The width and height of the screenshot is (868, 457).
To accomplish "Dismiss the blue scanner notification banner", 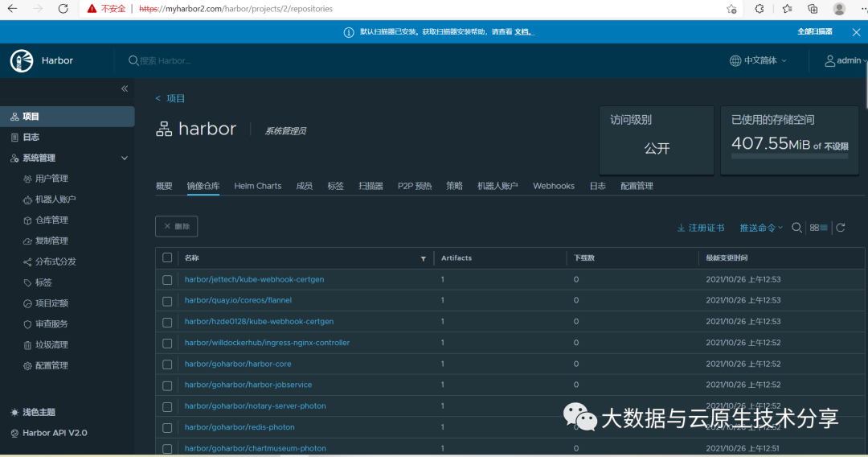I will (x=857, y=32).
